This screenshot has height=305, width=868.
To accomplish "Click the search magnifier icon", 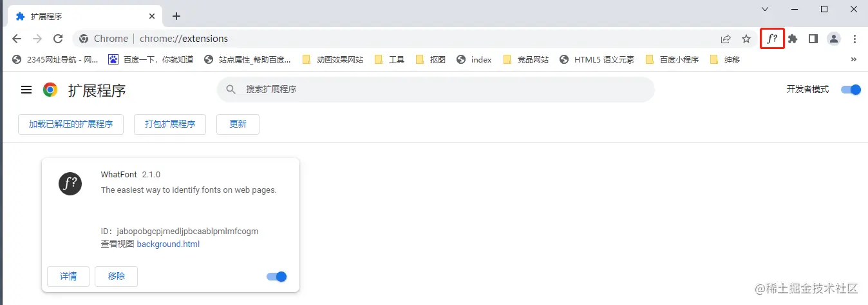I will tap(231, 90).
